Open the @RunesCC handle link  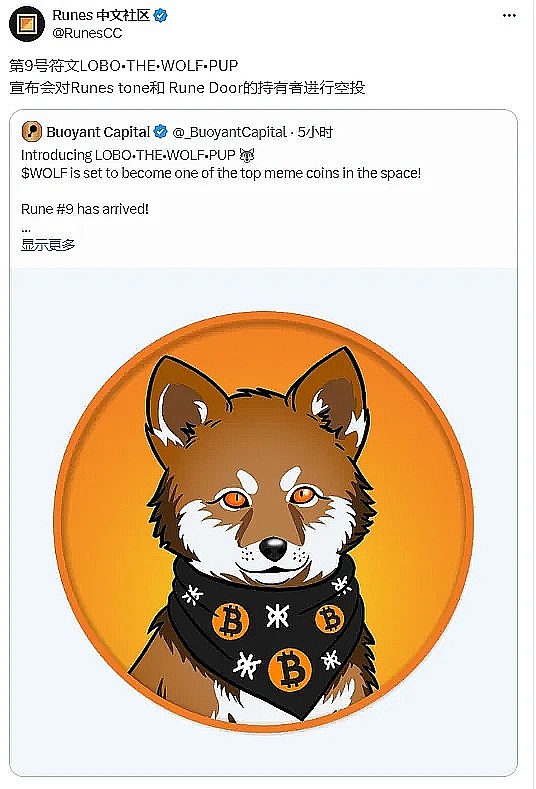[87, 33]
